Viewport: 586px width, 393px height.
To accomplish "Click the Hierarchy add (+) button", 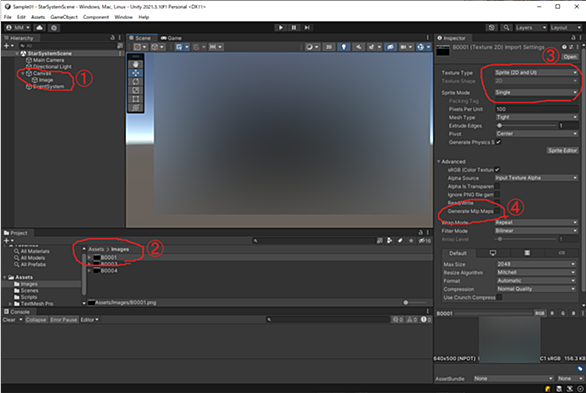I will (8, 46).
